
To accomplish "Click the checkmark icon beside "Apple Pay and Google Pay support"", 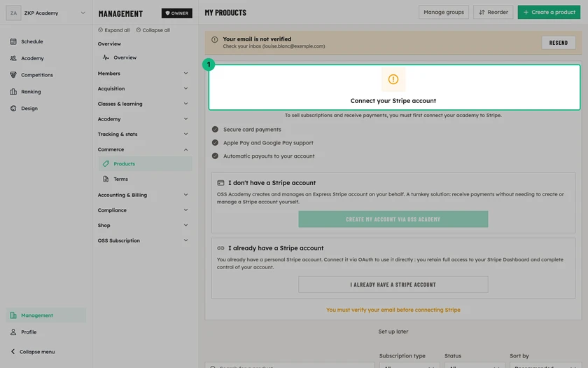I will coord(215,143).
